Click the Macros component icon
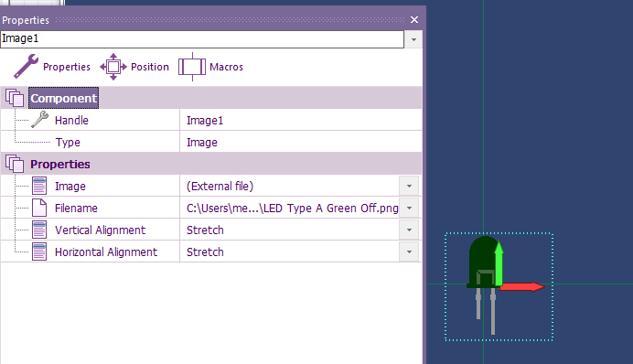This screenshot has height=364, width=633. point(192,67)
